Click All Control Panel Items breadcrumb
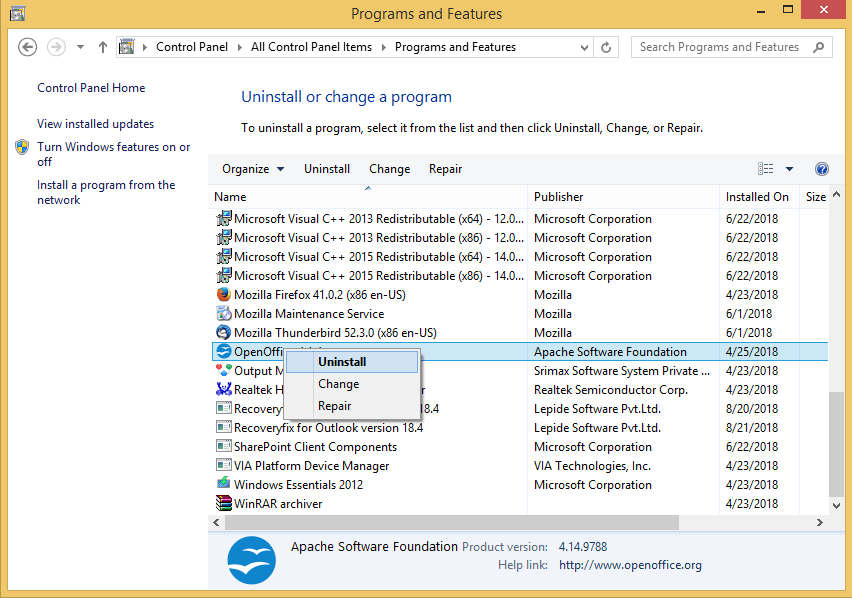Screen dimensions: 852x598 coord(311,47)
